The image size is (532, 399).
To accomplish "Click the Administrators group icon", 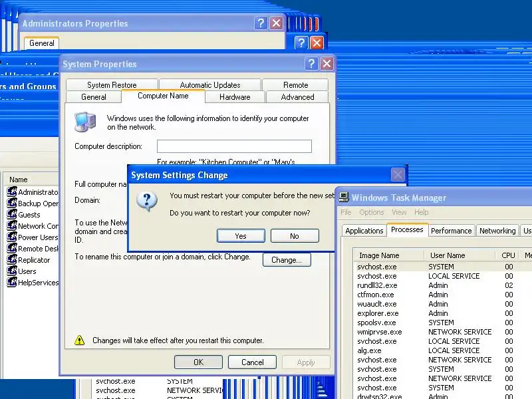I will point(12,192).
